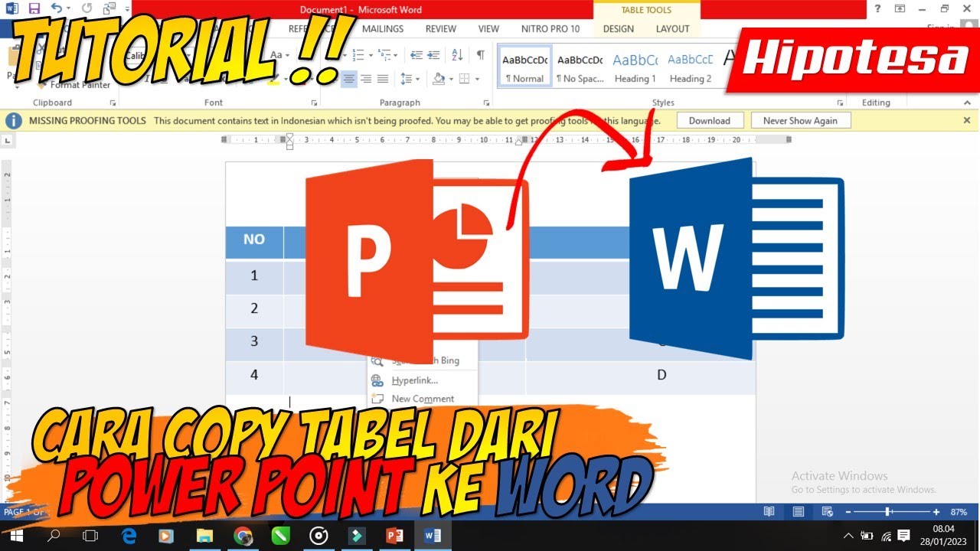Open PowerPoint from the taskbar
Viewport: 980px width, 551px height.
(394, 536)
